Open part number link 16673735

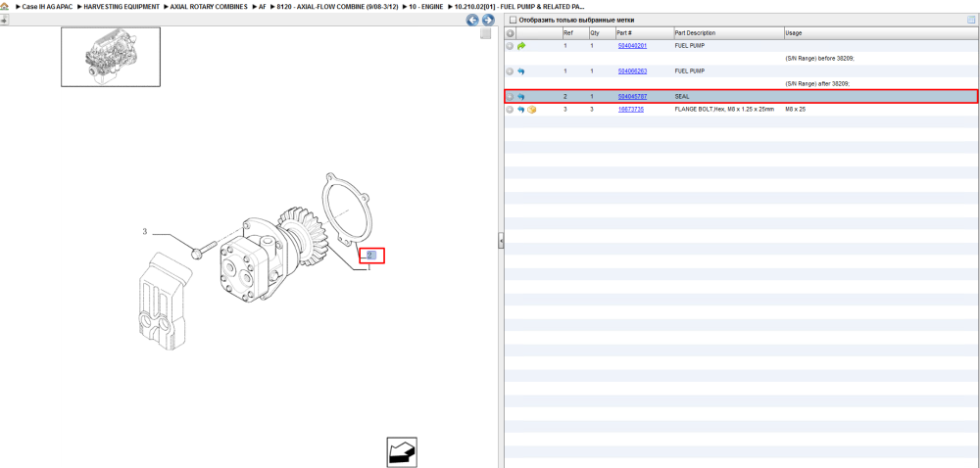coord(630,110)
